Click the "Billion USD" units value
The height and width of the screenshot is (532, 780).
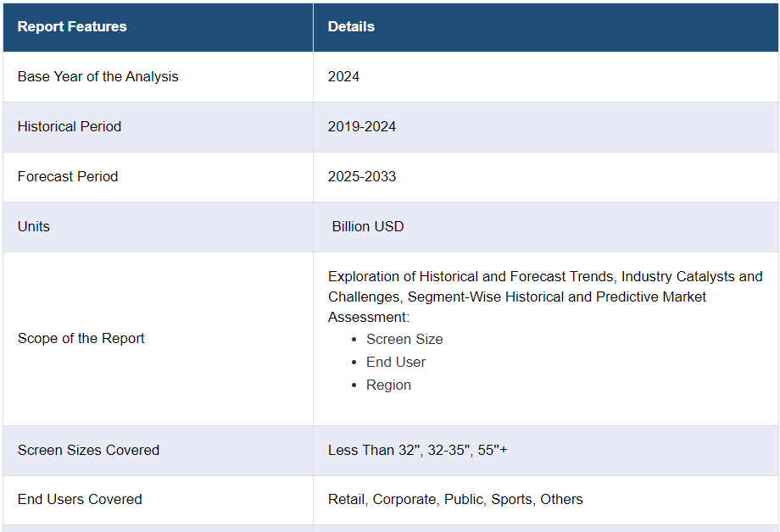368,227
